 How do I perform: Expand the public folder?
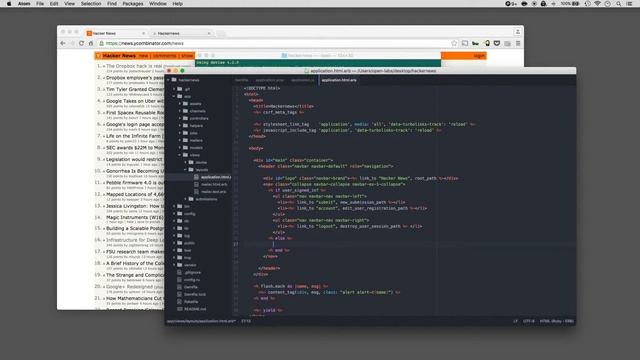pos(174,243)
